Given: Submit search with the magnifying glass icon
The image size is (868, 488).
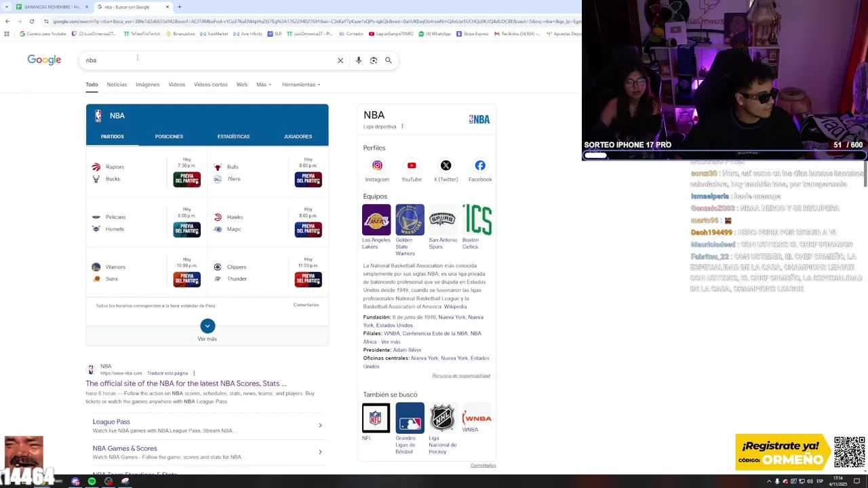Looking at the screenshot, I should [x=389, y=60].
